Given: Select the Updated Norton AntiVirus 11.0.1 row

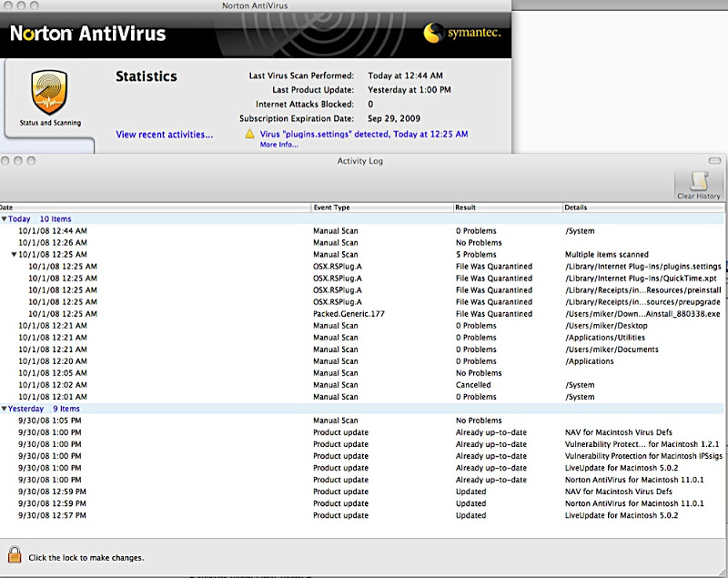Looking at the screenshot, I should (x=361, y=503).
